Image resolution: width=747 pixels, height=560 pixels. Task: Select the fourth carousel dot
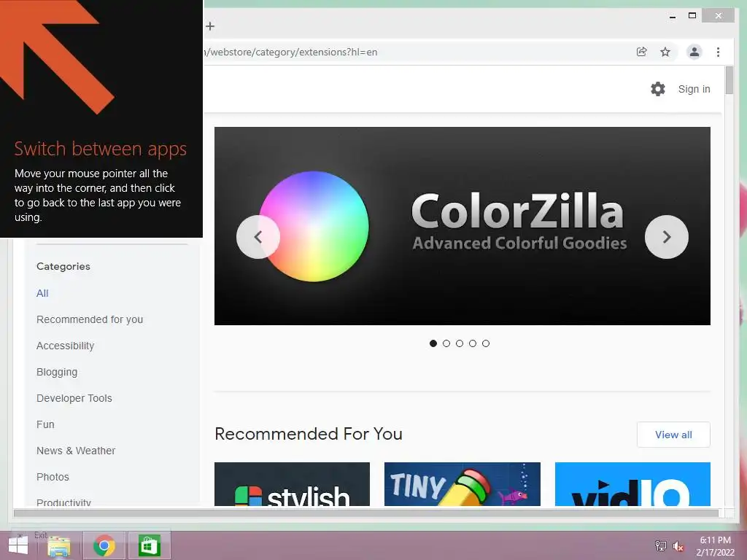click(473, 343)
